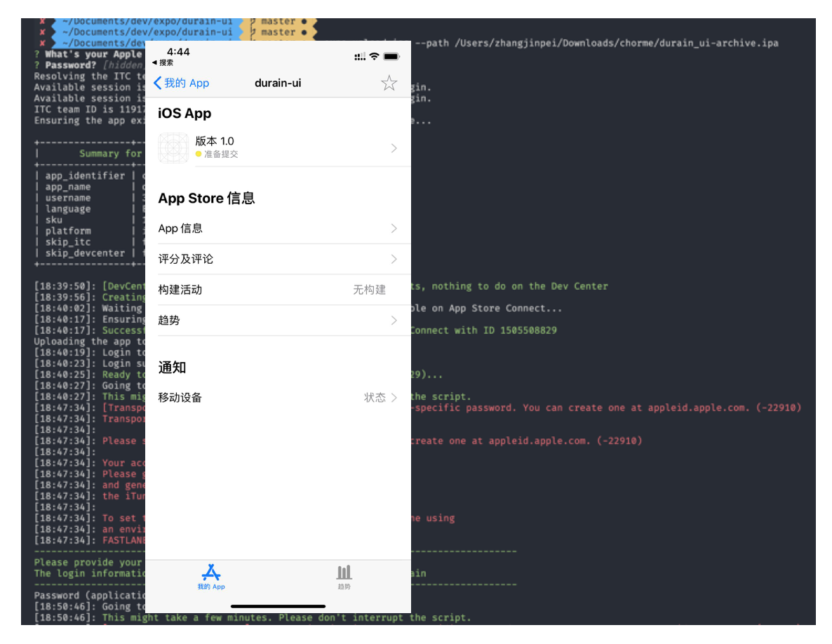Click the 4:44 clock in status bar
Screen dimensions: 832x644
[178, 52]
